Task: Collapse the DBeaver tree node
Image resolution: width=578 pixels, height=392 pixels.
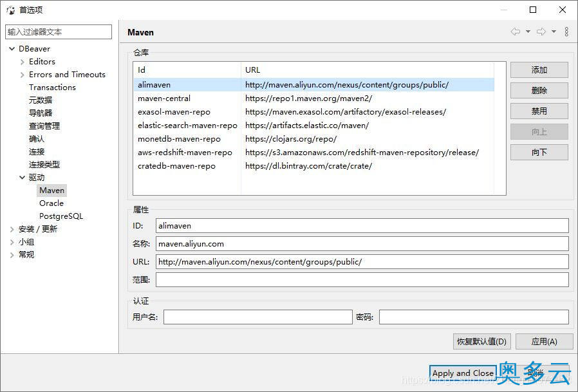Action: point(12,49)
